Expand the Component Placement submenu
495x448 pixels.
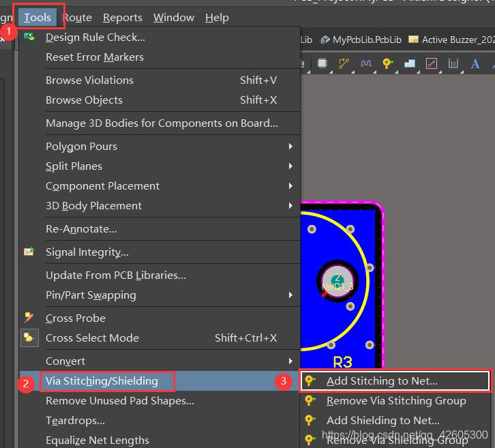(x=159, y=186)
